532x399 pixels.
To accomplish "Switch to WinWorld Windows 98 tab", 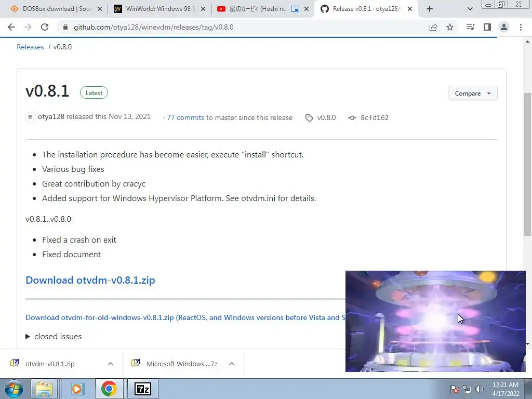I will pos(159,9).
